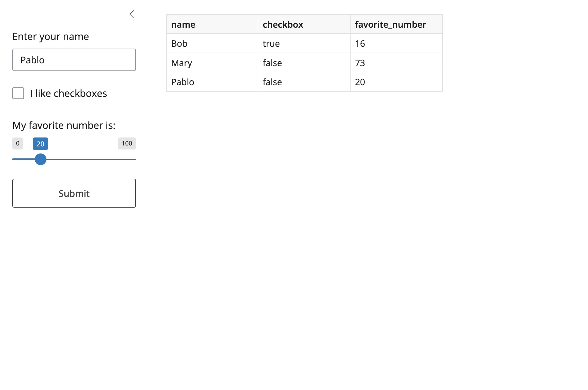Image resolution: width=588 pixels, height=390 pixels.
Task: Check the "I like checkboxes" box
Action: pos(18,93)
